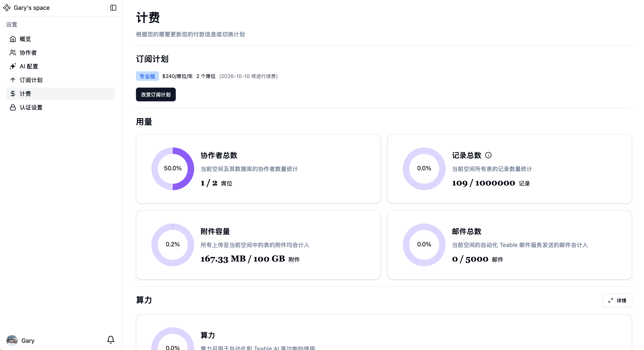This screenshot has height=350, width=644.
Task: Click the Gary's space logo icon
Action: tap(7, 8)
